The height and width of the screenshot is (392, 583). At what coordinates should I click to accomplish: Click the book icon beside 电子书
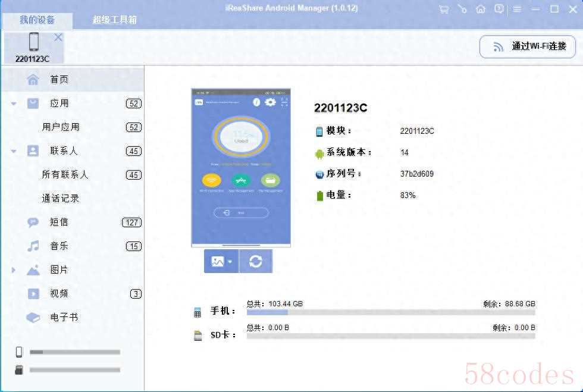pyautogui.click(x=33, y=318)
